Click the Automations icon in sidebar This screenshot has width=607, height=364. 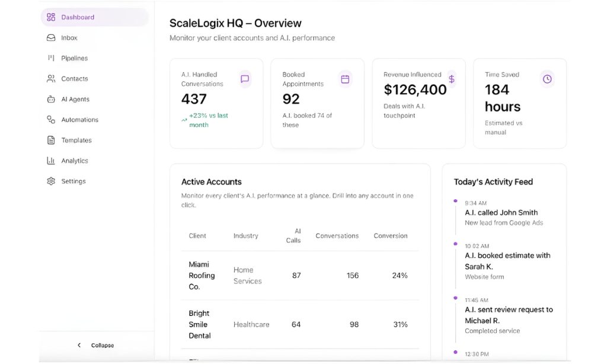tap(51, 120)
